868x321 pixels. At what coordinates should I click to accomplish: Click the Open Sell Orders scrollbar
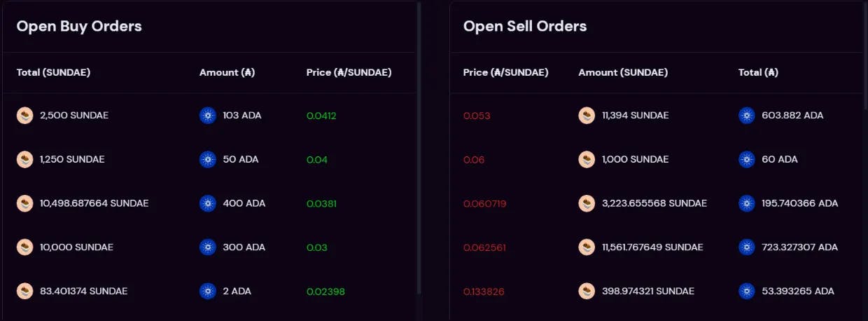pyautogui.click(x=865, y=56)
